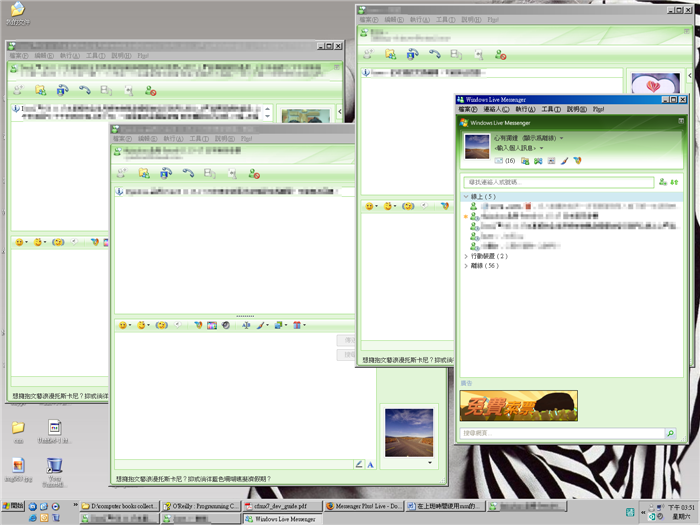Send a nudge in front conversation window
The image size is (700, 525).
[x=162, y=325]
